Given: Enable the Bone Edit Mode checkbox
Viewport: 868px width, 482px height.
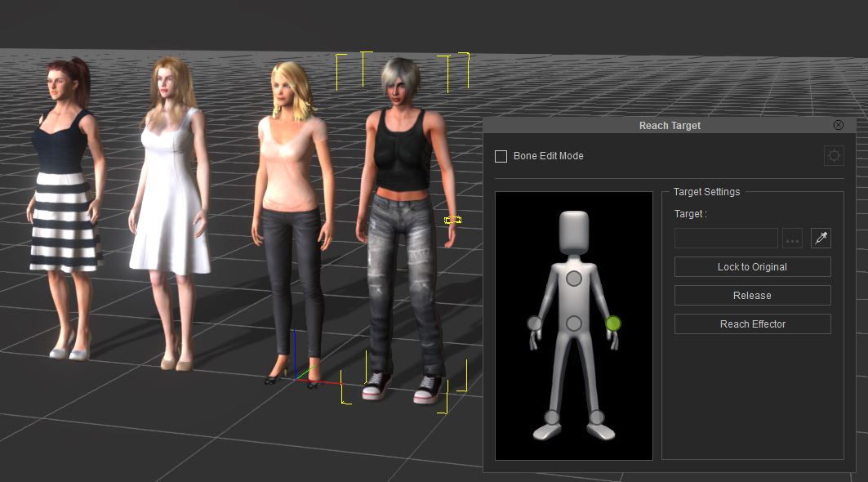Looking at the screenshot, I should pos(501,156).
